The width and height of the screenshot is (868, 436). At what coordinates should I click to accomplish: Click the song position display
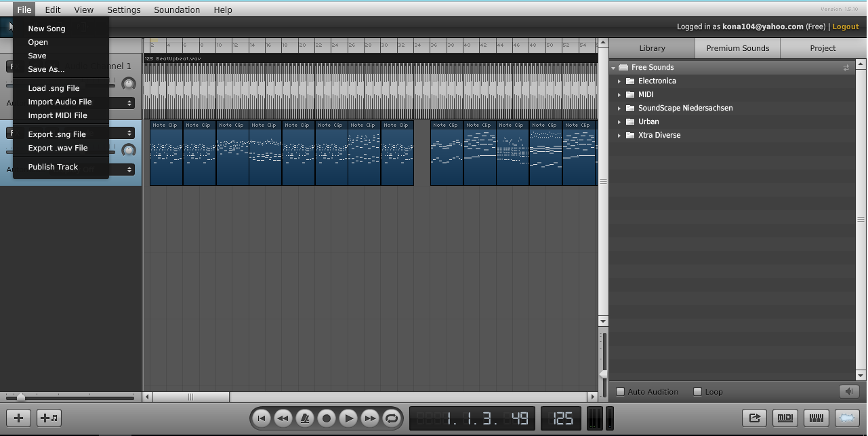472,418
